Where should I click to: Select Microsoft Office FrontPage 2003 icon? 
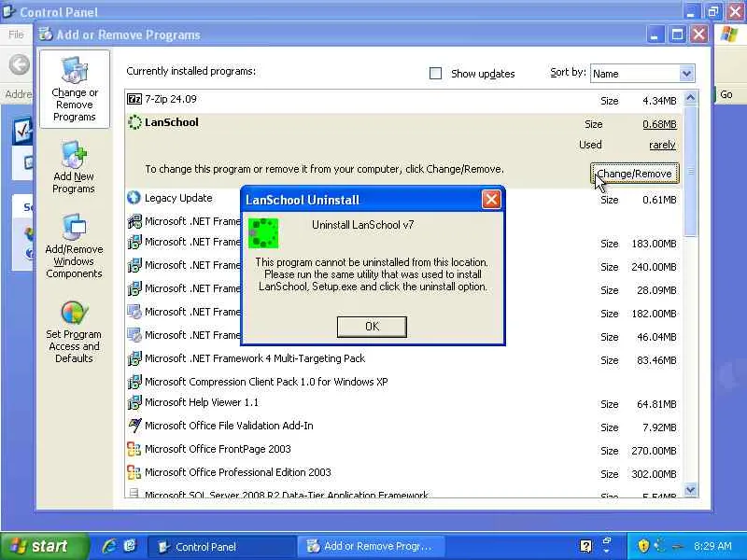(x=134, y=449)
